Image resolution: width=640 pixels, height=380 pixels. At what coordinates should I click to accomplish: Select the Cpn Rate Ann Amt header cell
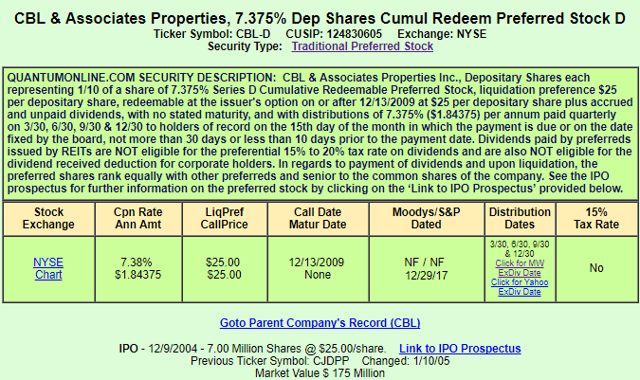pyautogui.click(x=138, y=218)
